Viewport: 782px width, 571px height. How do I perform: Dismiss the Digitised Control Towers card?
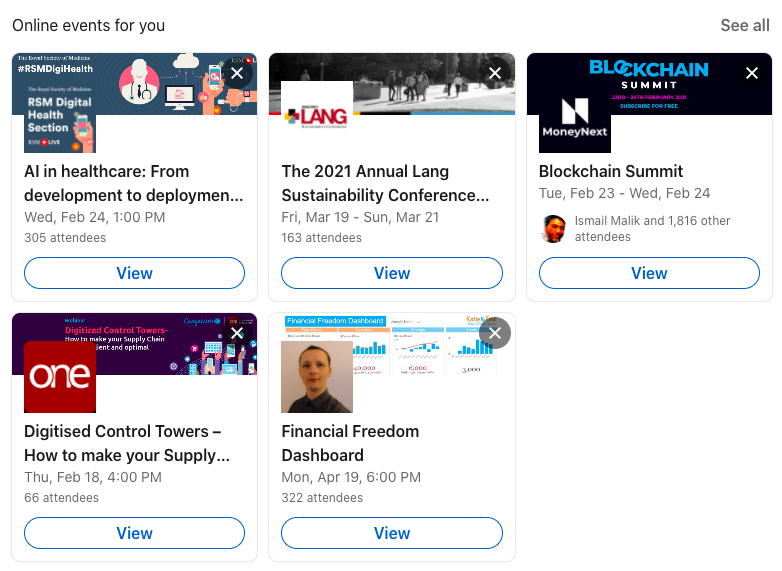click(237, 333)
